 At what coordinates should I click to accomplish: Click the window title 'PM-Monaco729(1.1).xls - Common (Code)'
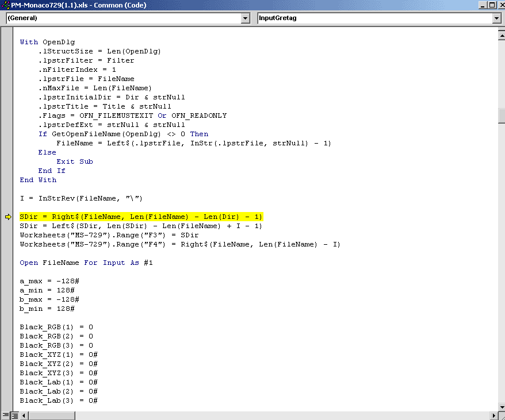pos(79,5)
